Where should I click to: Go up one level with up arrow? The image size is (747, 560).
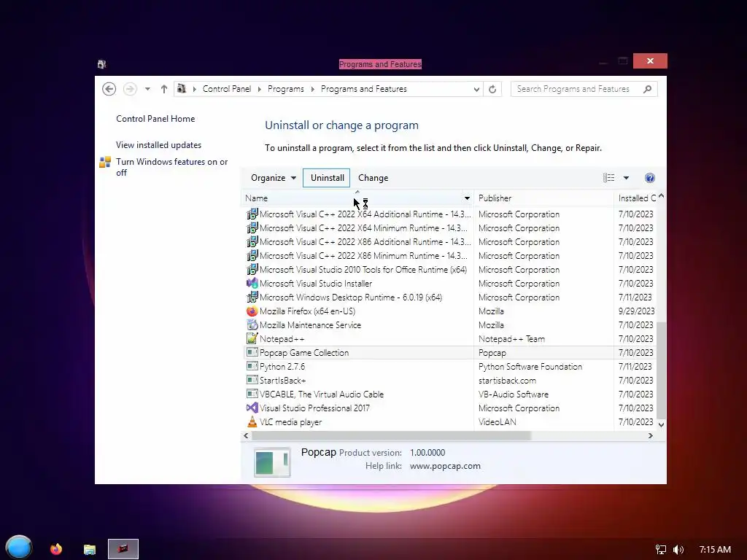click(164, 89)
